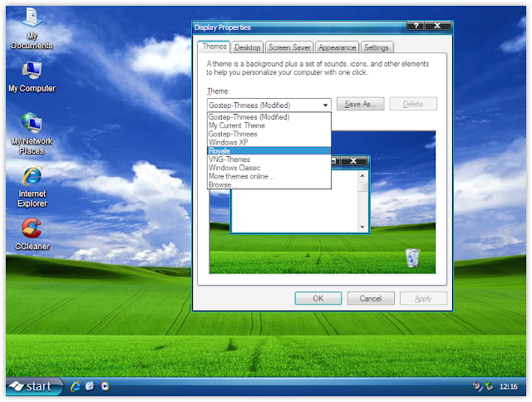Select the VNG-Themes option
The width and height of the screenshot is (532, 402).
[269, 159]
